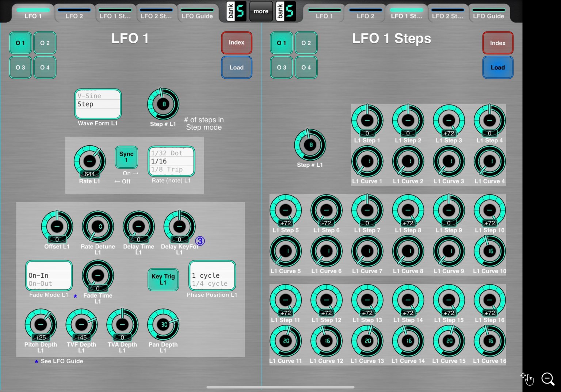Image resolution: width=561 pixels, height=392 pixels.
Task: Tap the more button
Action: pyautogui.click(x=261, y=11)
